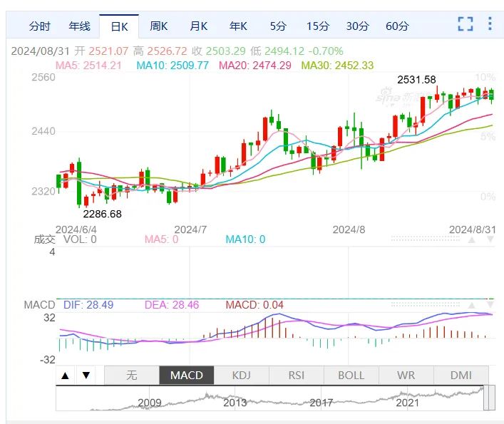Switch to the 分时 intraday tab
This screenshot has height=424, width=504.
pyautogui.click(x=39, y=26)
